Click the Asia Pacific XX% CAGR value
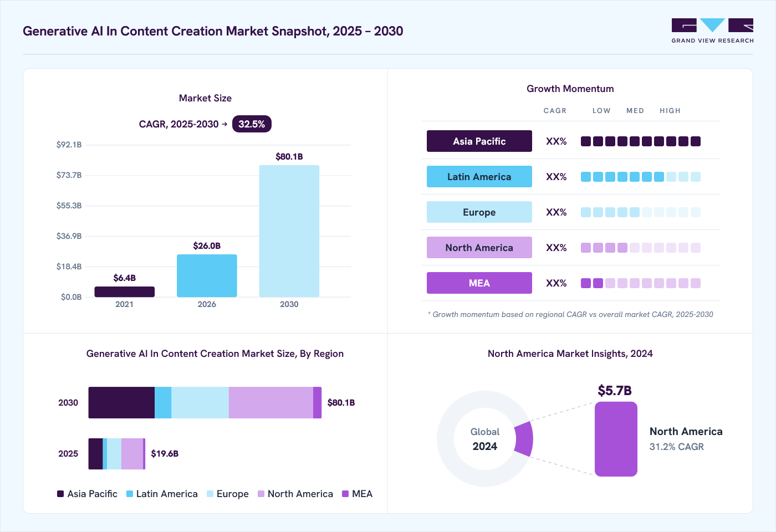 (x=557, y=141)
